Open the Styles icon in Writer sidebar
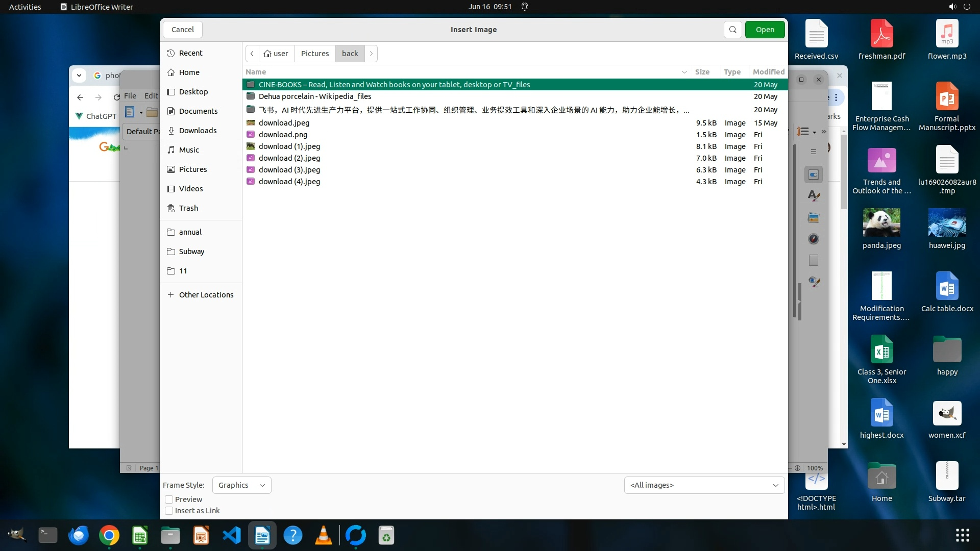980x551 pixels. click(814, 196)
